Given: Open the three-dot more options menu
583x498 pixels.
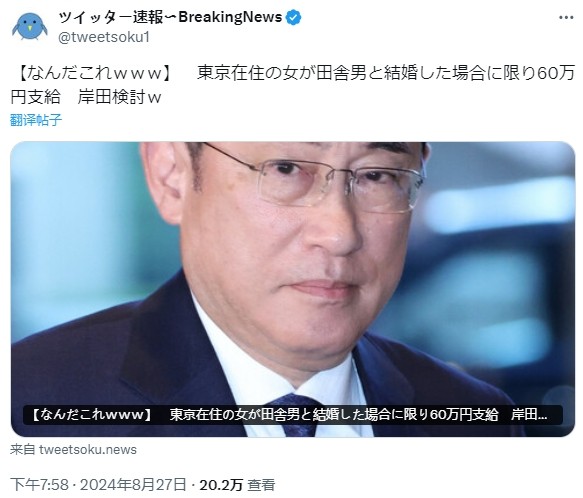Looking at the screenshot, I should pyautogui.click(x=566, y=17).
